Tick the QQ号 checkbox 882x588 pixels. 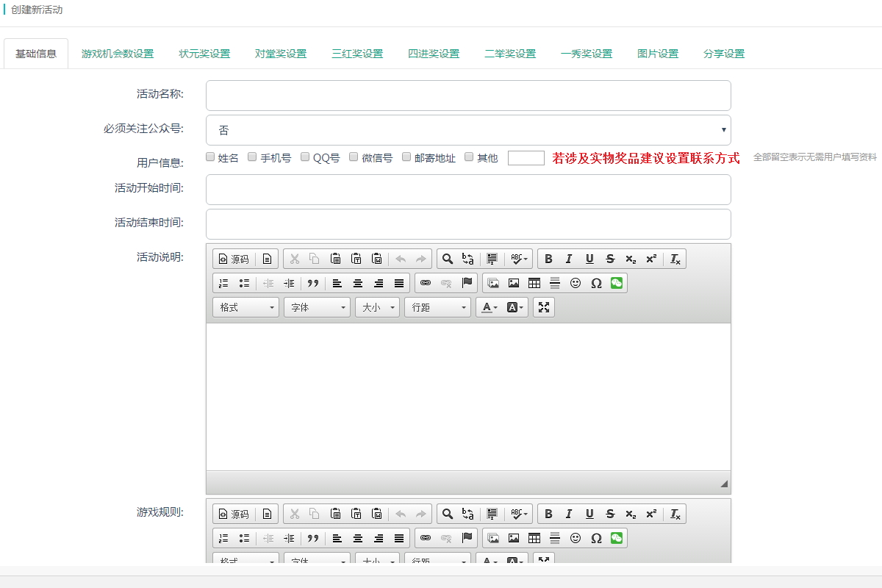[x=305, y=157]
